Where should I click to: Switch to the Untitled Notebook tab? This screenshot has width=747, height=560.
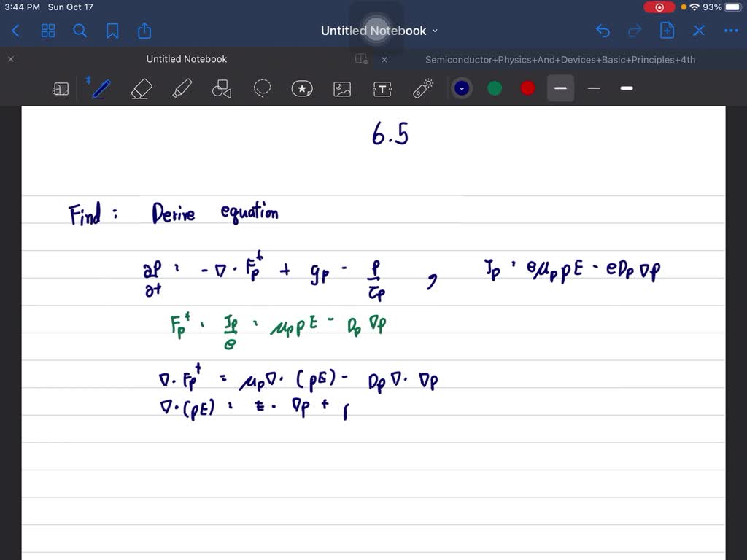pos(186,59)
